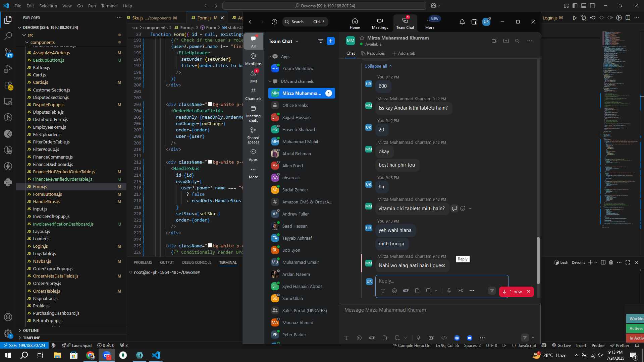This screenshot has width=644, height=362.
Task: Record audio message in reply box
Action: (449, 291)
